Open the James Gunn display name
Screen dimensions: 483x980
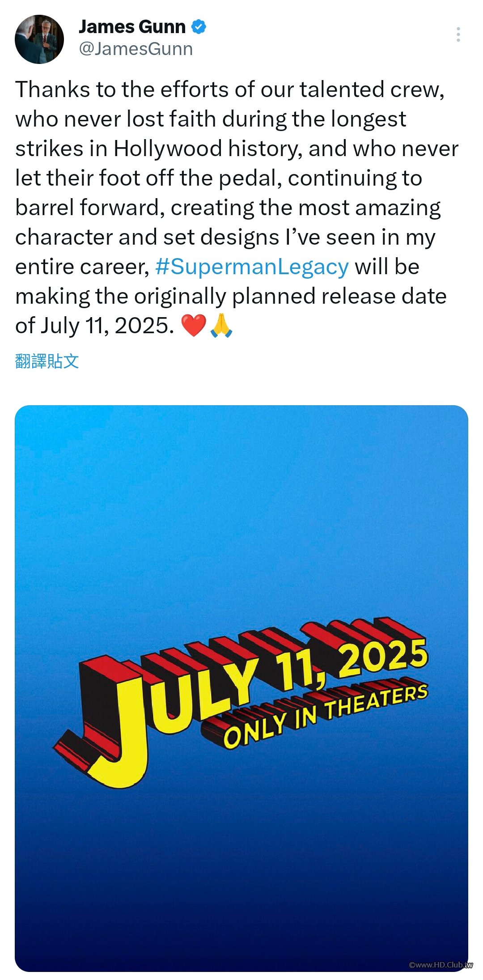pos(132,27)
